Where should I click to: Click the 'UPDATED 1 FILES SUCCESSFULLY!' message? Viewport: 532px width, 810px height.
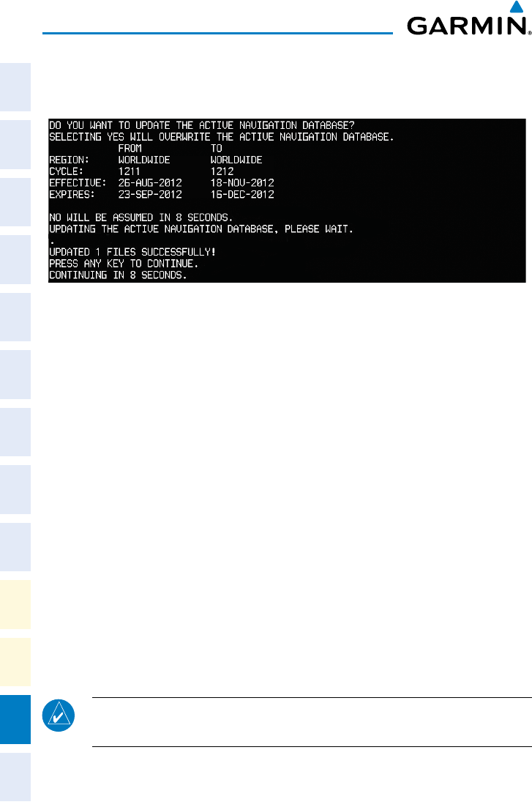(132, 252)
